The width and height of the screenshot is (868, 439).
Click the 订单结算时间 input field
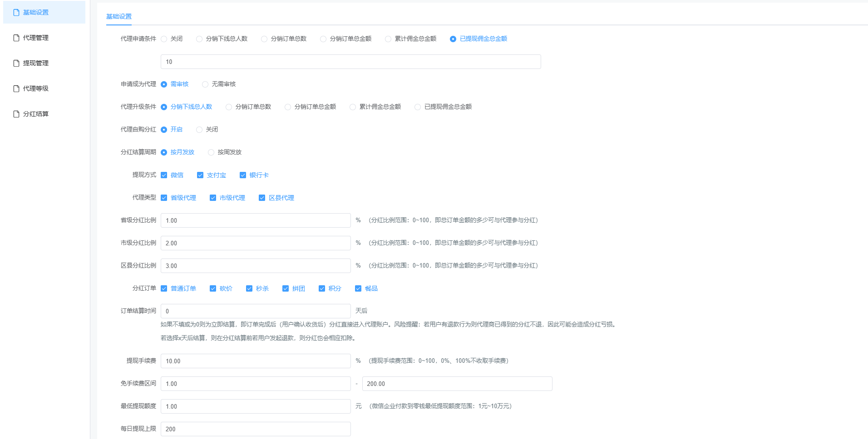click(x=256, y=311)
